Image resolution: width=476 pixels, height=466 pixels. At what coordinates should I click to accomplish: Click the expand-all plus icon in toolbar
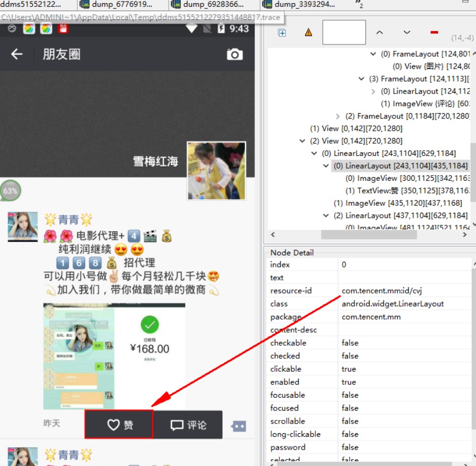tap(282, 33)
